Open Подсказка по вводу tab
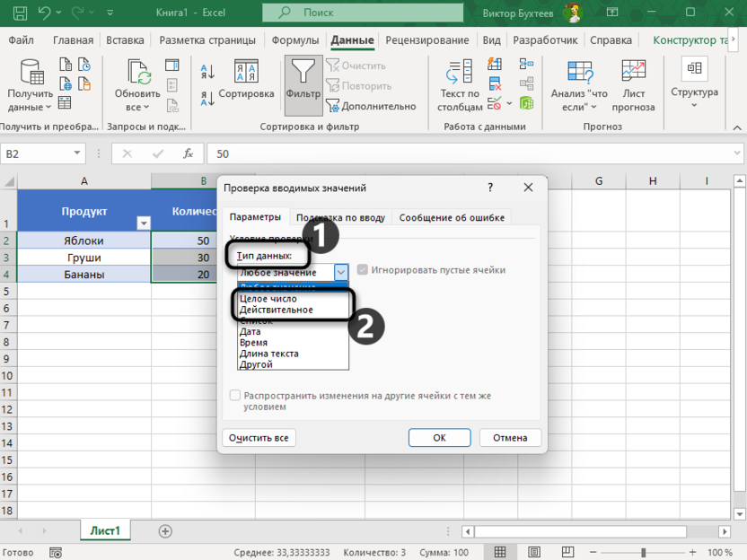 (x=340, y=217)
